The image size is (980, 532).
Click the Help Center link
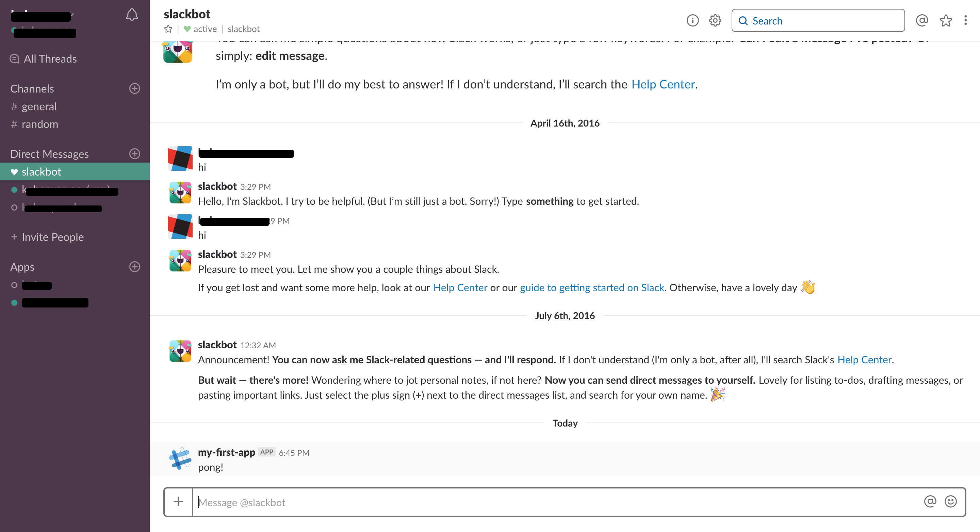[663, 84]
